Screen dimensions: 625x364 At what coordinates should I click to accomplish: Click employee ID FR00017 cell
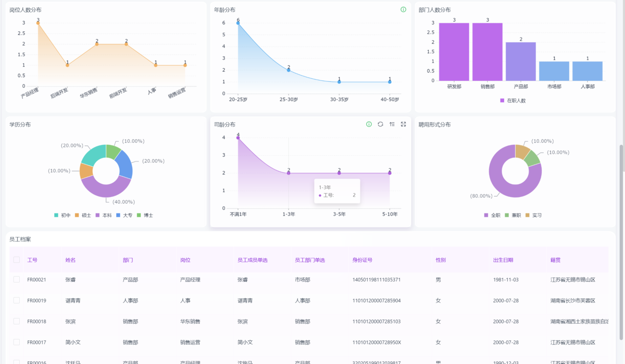36,342
